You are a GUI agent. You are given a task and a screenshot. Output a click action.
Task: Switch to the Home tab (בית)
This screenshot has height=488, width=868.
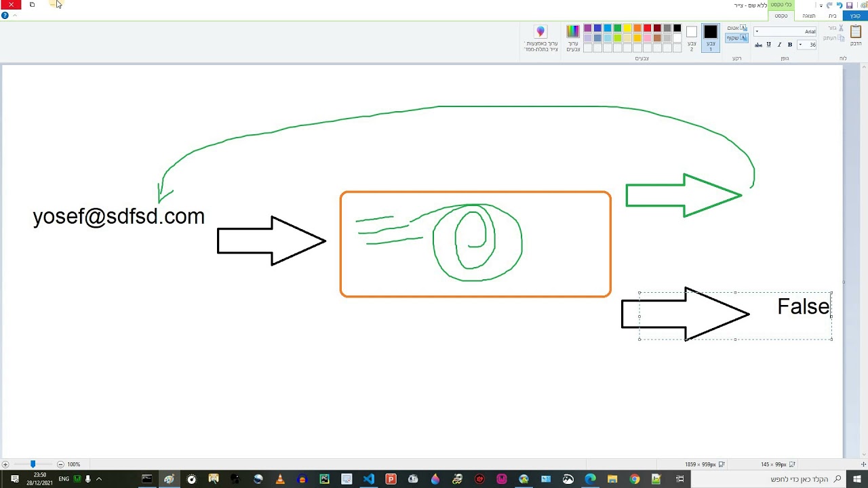[832, 16]
